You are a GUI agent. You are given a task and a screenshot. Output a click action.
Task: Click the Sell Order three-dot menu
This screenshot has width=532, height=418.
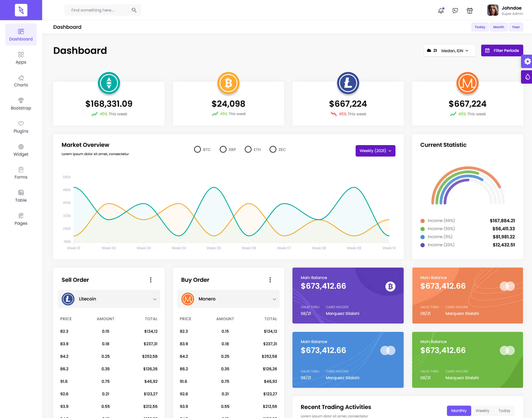point(151,280)
